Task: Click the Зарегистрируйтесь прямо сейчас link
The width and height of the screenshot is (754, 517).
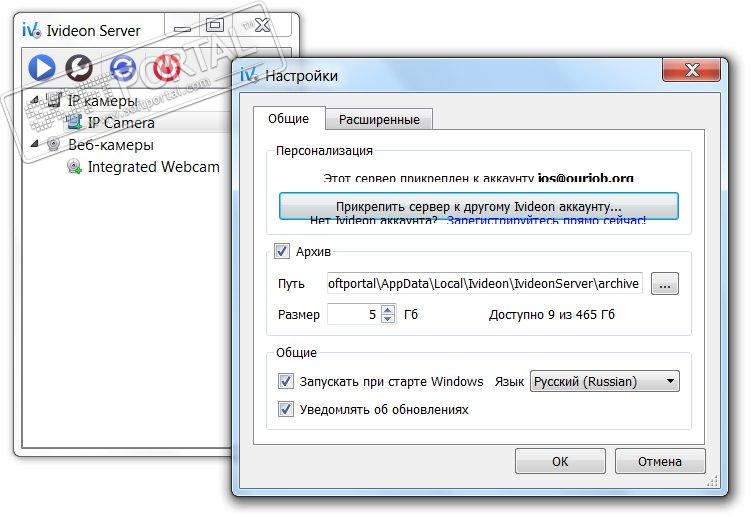Action: point(546,221)
